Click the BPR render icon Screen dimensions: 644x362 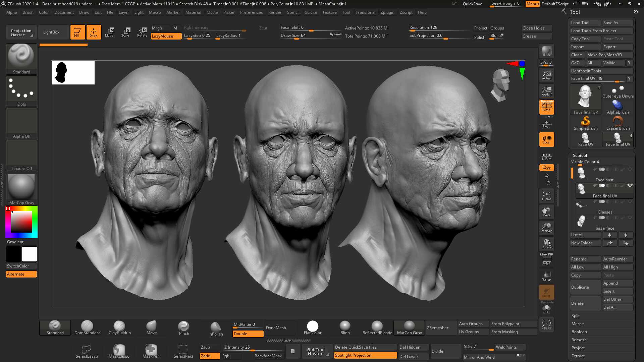(x=546, y=51)
